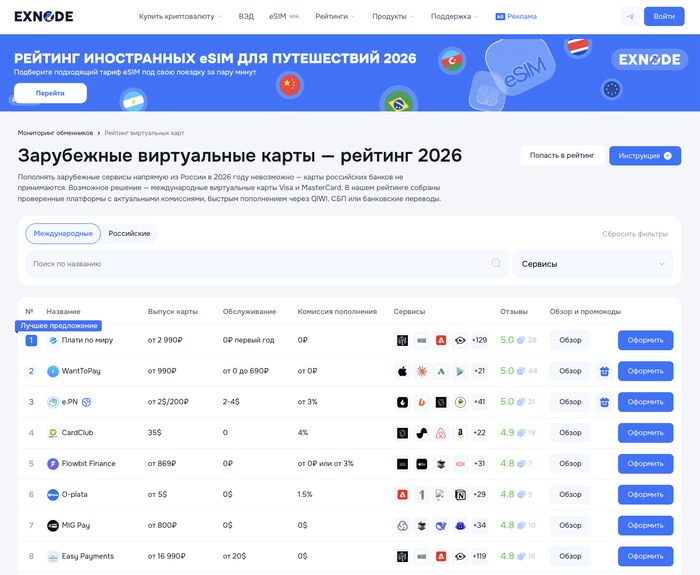
Task: Click the WantToPay logo icon
Action: click(x=53, y=371)
